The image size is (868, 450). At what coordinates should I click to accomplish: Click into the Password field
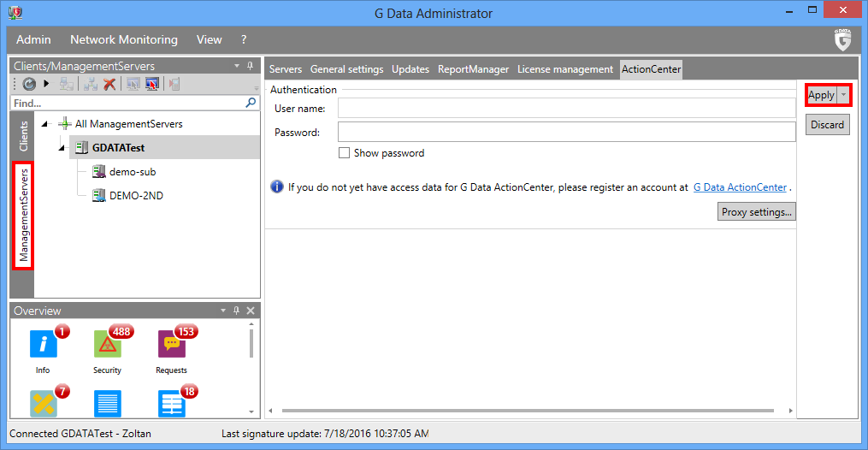[567, 133]
